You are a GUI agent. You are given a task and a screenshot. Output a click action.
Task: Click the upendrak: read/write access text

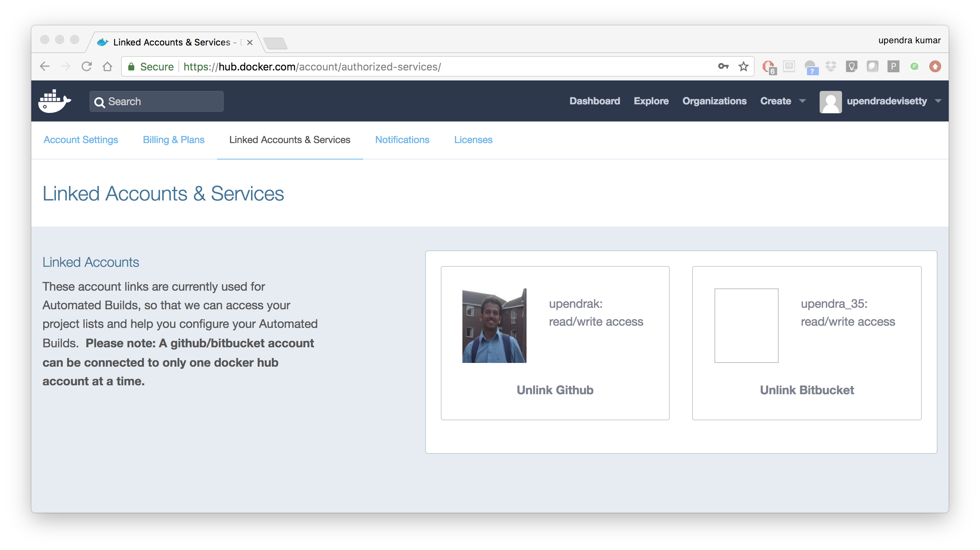tap(596, 313)
